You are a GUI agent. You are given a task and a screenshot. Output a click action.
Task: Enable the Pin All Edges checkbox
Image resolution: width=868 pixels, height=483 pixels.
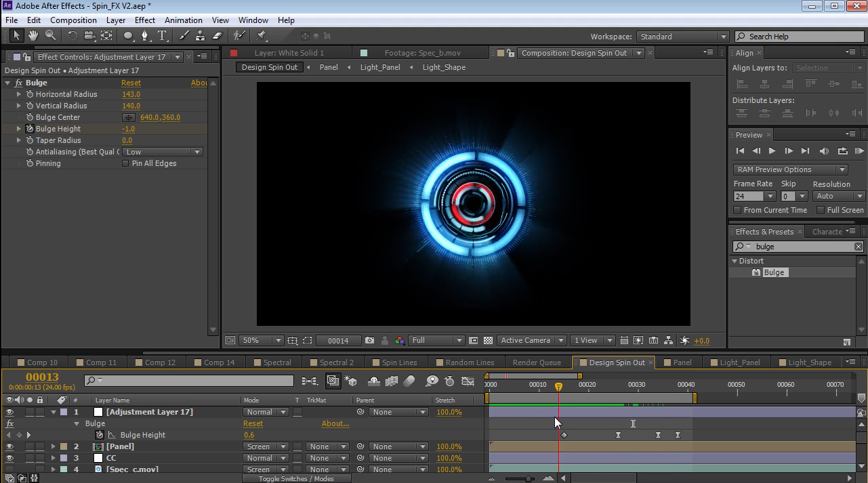coord(125,163)
